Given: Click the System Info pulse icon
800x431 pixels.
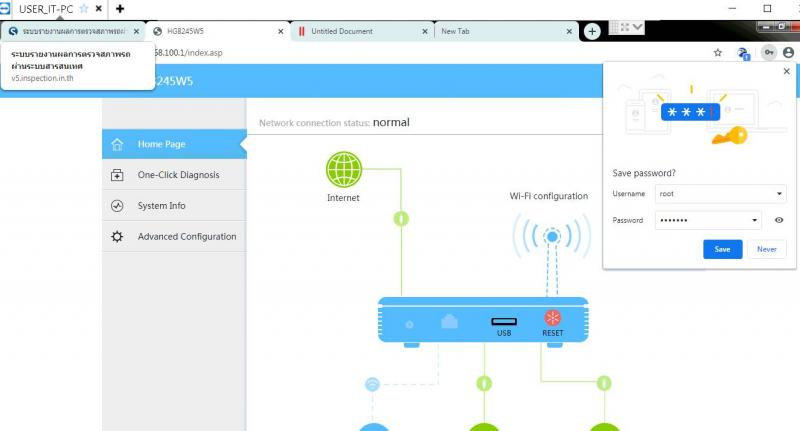Looking at the screenshot, I should point(117,206).
